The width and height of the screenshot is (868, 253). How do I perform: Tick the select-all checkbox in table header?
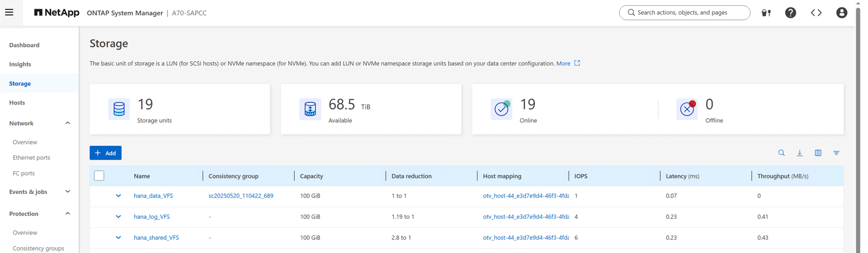point(99,176)
